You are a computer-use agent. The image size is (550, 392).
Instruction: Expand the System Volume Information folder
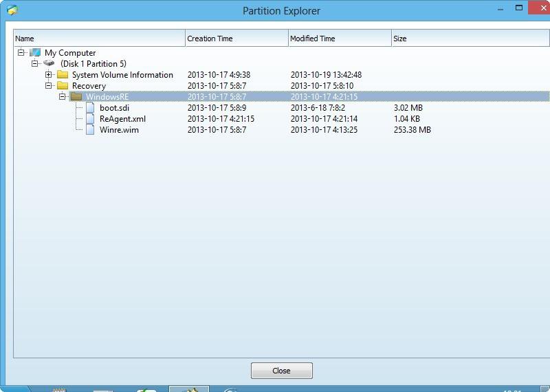click(49, 75)
